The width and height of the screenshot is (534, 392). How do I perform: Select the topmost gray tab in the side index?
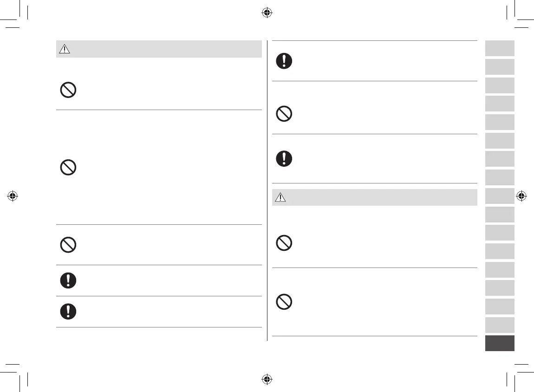click(500, 48)
